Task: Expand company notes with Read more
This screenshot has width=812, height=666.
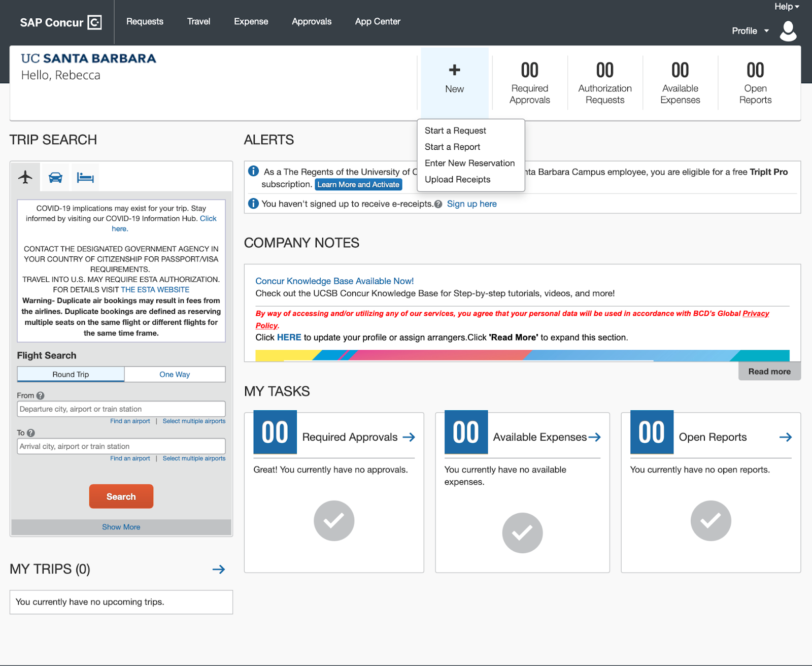Action: point(769,372)
